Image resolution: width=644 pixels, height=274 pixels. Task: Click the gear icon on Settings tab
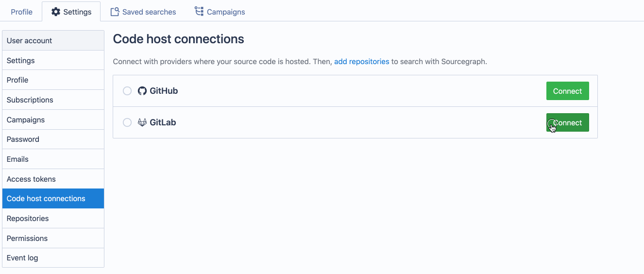pyautogui.click(x=56, y=12)
